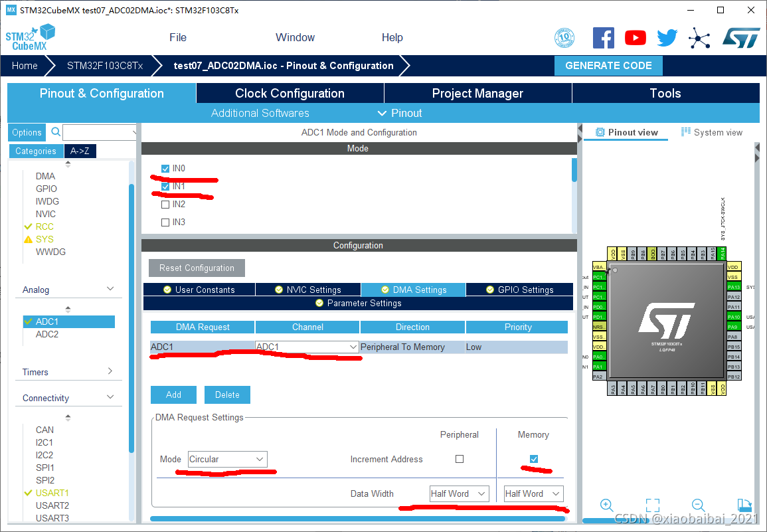Click the SYS warning triangle icon
This screenshot has height=532, width=767.
point(29,239)
